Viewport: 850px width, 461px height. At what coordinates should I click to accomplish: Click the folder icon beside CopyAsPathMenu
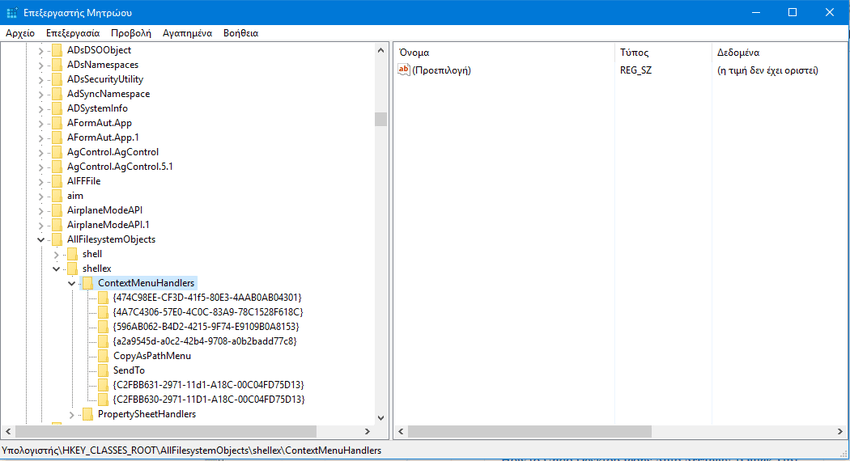[103, 356]
